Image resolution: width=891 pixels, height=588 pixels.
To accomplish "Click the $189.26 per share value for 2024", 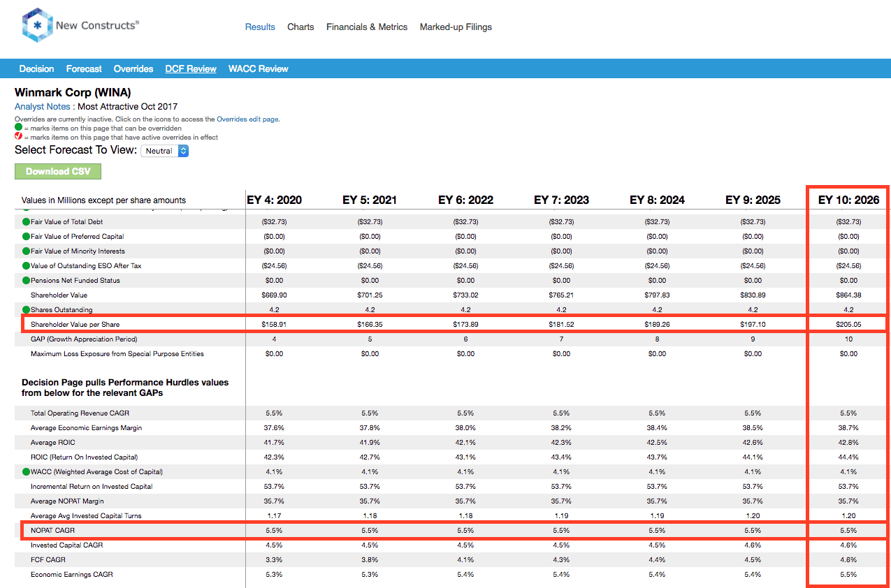I will click(657, 324).
